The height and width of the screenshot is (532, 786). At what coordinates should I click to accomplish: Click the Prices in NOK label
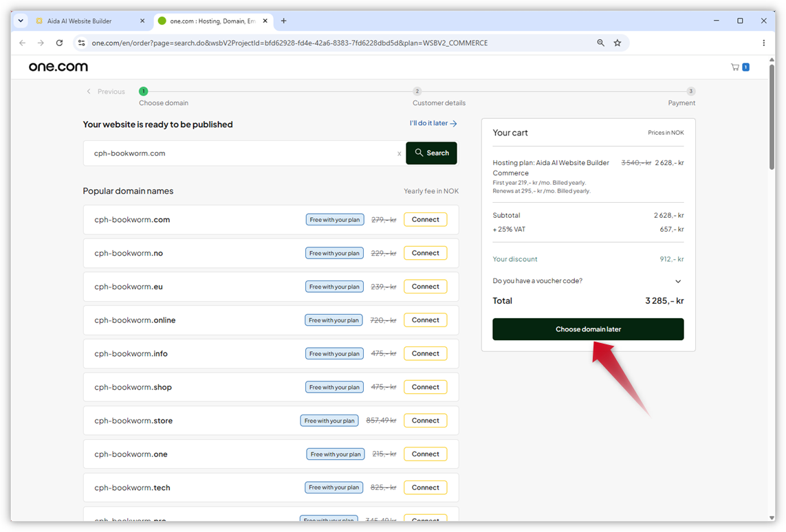(x=666, y=133)
